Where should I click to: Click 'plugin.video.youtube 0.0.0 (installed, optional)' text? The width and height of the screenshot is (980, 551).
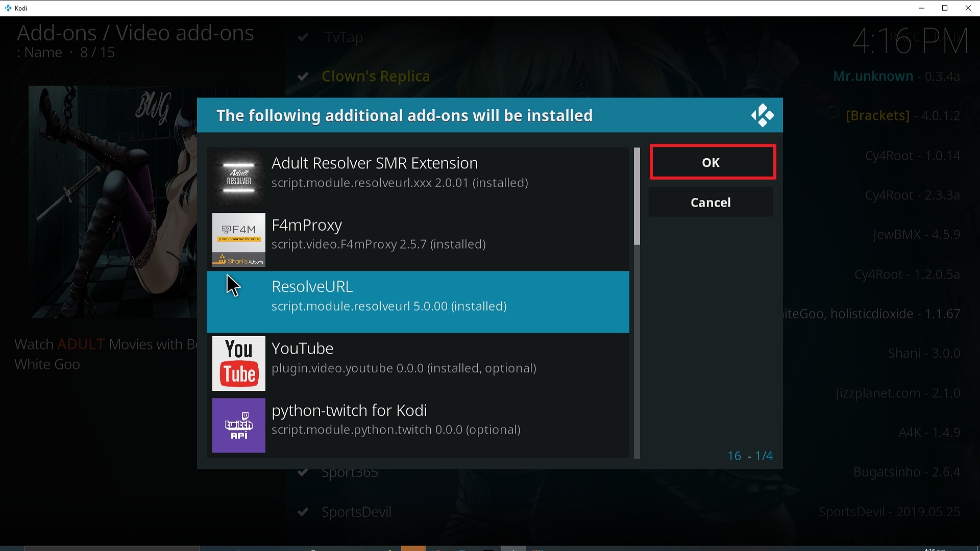click(x=404, y=368)
